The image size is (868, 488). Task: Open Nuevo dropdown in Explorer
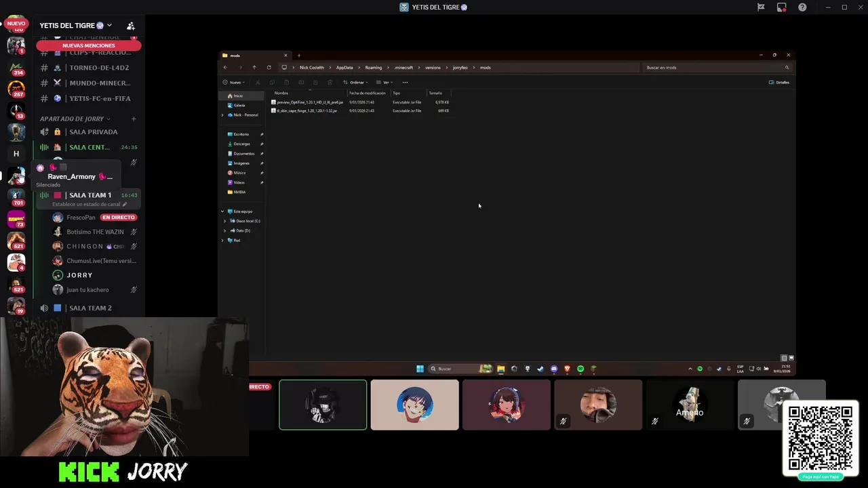coord(234,82)
